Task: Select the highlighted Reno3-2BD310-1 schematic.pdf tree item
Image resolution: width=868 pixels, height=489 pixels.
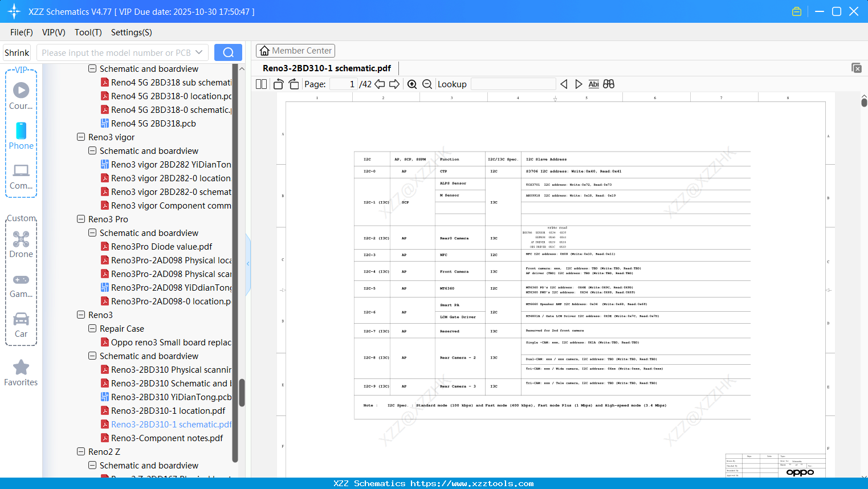Action: pos(172,424)
